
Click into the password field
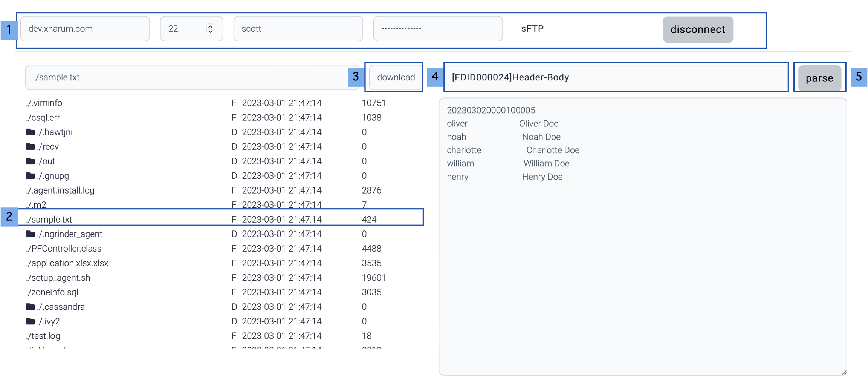(x=437, y=29)
